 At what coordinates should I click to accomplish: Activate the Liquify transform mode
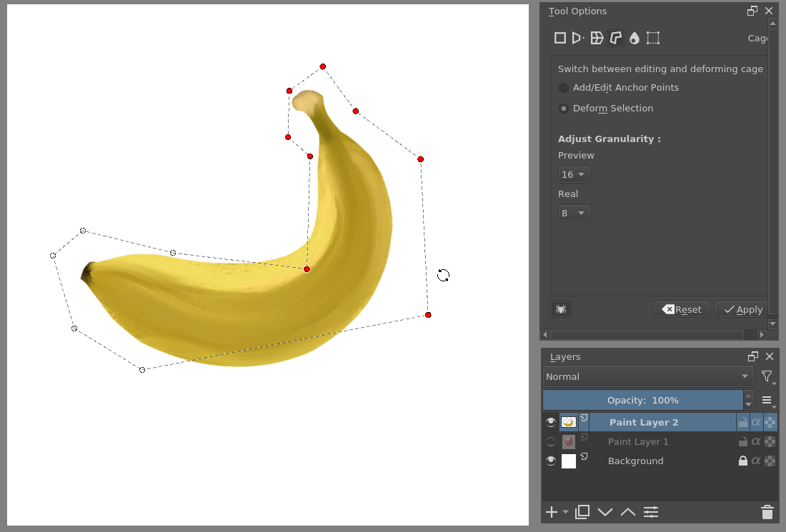(x=634, y=38)
